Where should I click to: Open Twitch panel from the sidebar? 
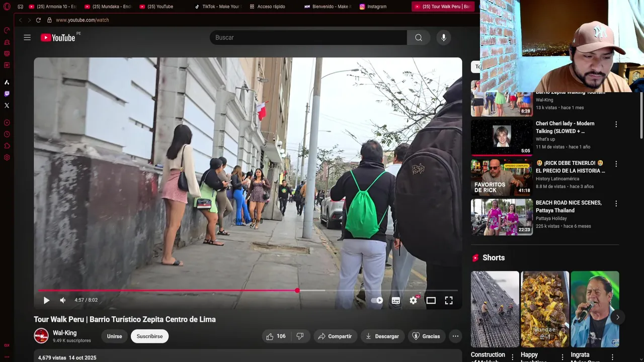tap(7, 94)
